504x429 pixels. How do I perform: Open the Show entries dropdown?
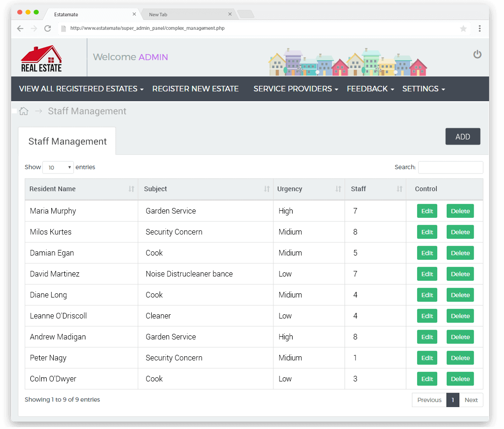click(x=58, y=167)
